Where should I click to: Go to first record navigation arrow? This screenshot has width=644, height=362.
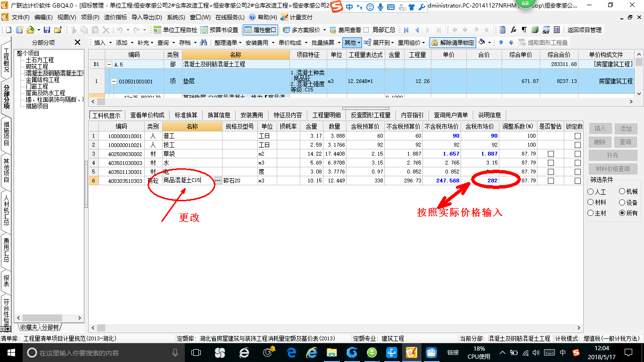pos(406,30)
